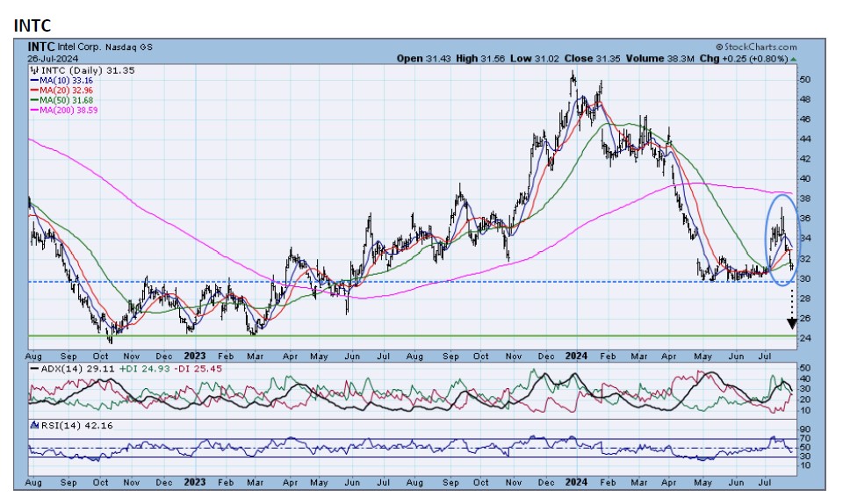Click the 2023 label on the axis beneath RSI
The image size is (850, 504).
pos(195,482)
